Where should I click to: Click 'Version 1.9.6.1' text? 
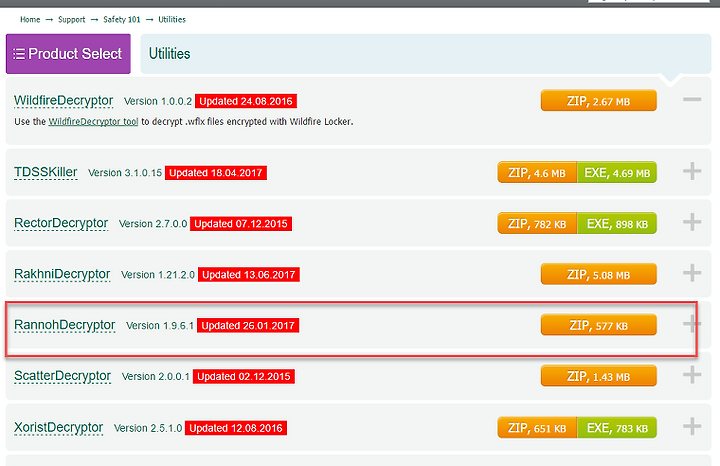point(160,326)
